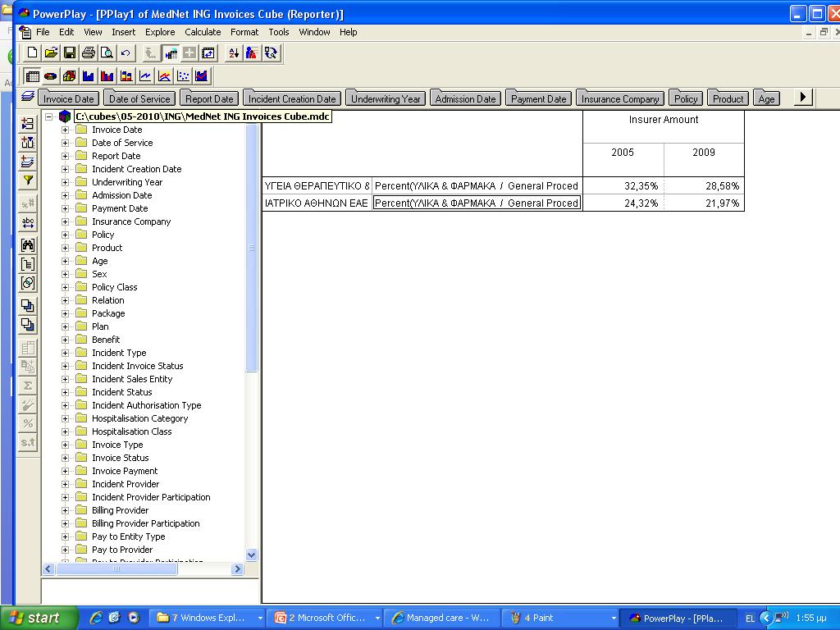Image resolution: width=840 pixels, height=630 pixels.
Task: Click the yellow funnel Filter icon
Action: (x=28, y=180)
